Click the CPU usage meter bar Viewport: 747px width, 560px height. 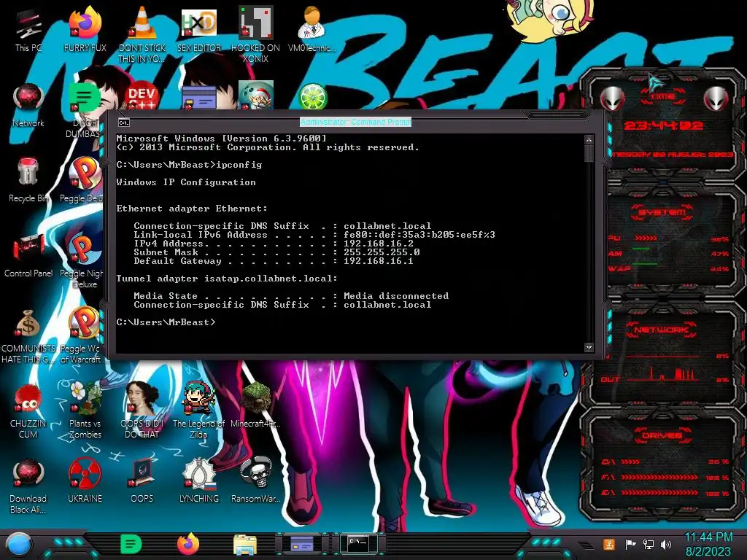646,238
